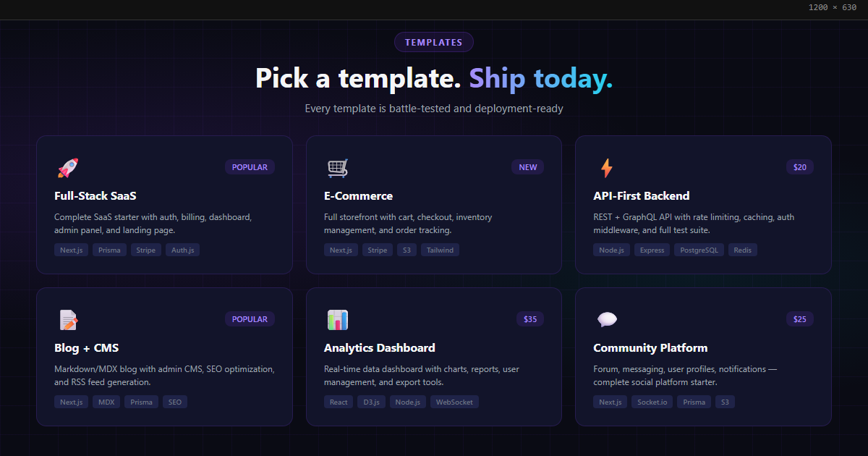Click the $25 price badge on Community Platform
This screenshot has height=456, width=868.
coord(800,319)
